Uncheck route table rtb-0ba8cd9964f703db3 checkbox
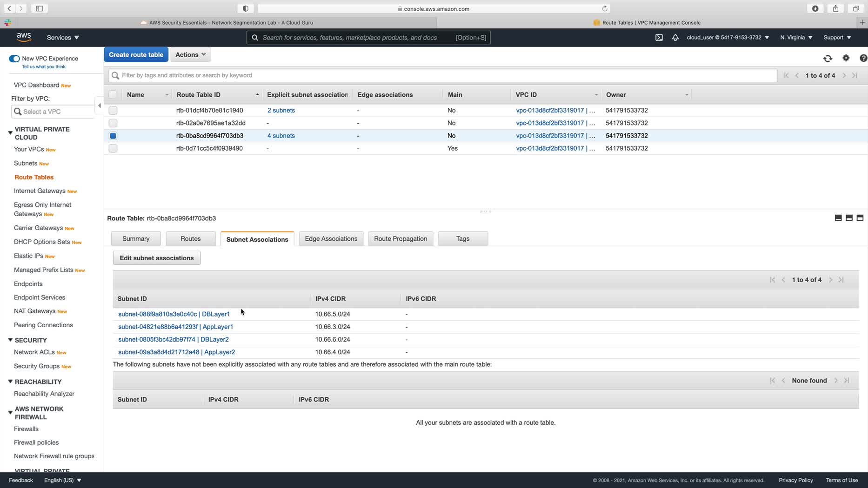This screenshot has height=488, width=868. [113, 136]
